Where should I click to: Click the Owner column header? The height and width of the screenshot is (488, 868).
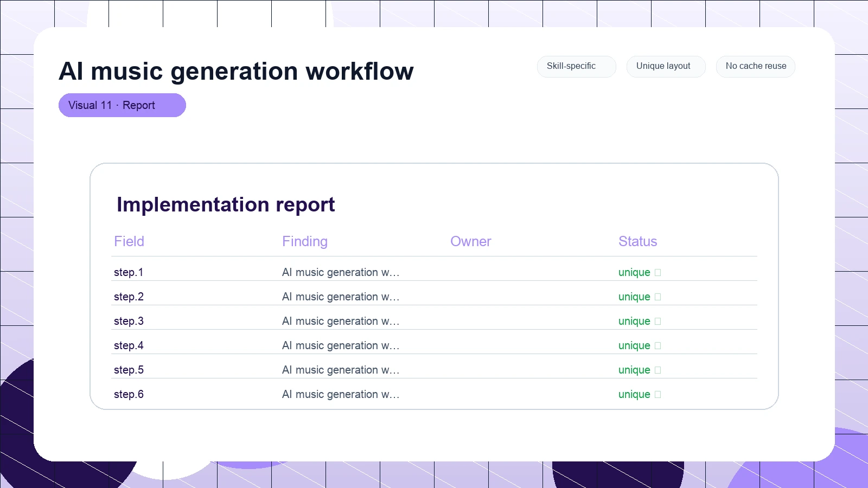coord(471,241)
